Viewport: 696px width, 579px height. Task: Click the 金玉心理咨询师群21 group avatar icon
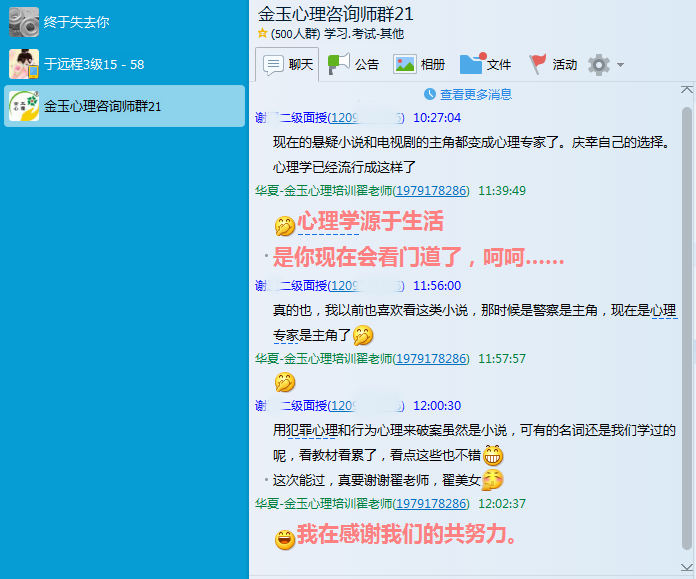[x=24, y=106]
